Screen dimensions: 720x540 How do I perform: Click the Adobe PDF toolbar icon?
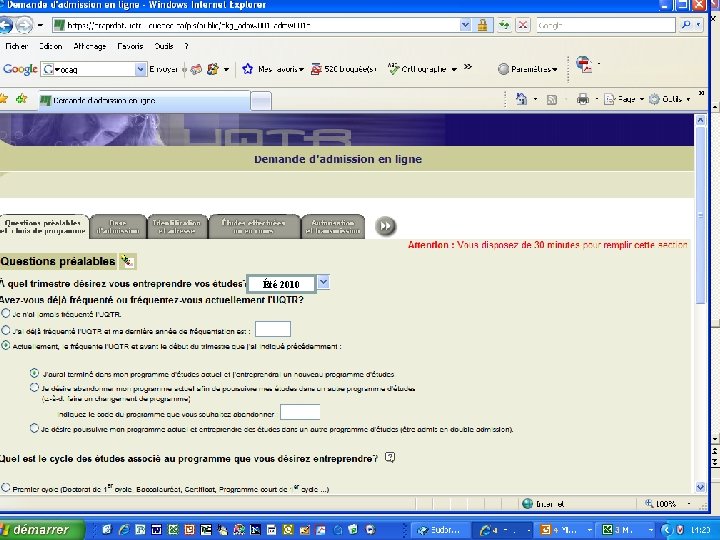584,64
